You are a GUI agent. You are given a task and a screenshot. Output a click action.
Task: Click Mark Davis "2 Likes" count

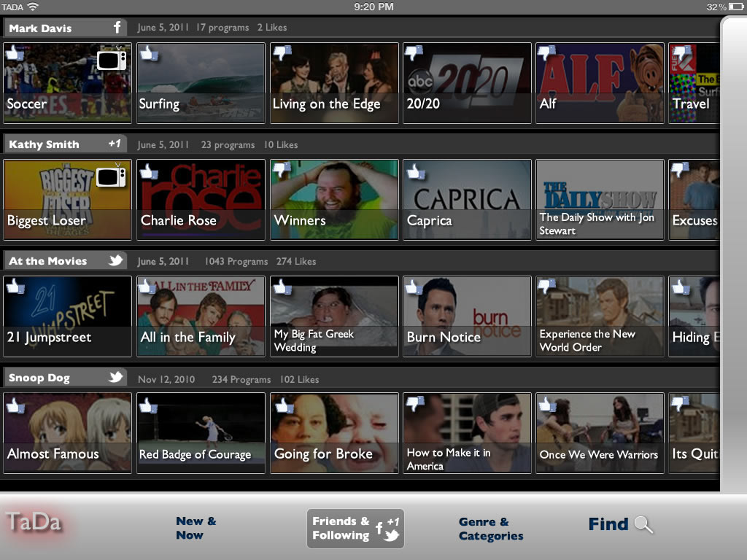click(x=272, y=28)
